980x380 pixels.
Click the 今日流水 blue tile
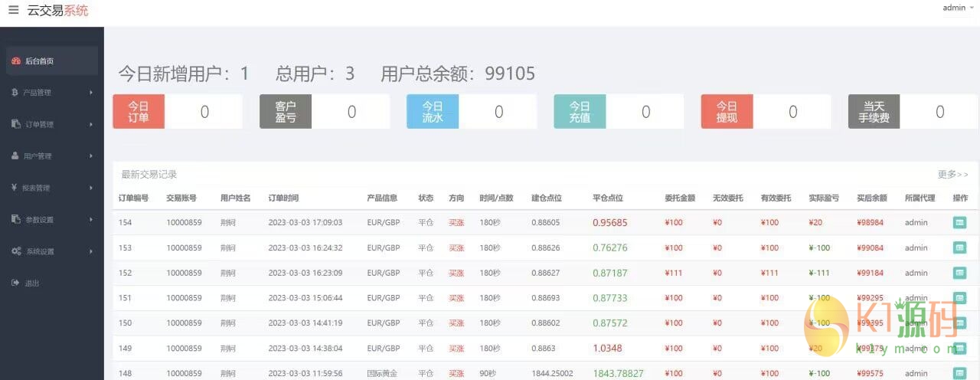pyautogui.click(x=433, y=112)
